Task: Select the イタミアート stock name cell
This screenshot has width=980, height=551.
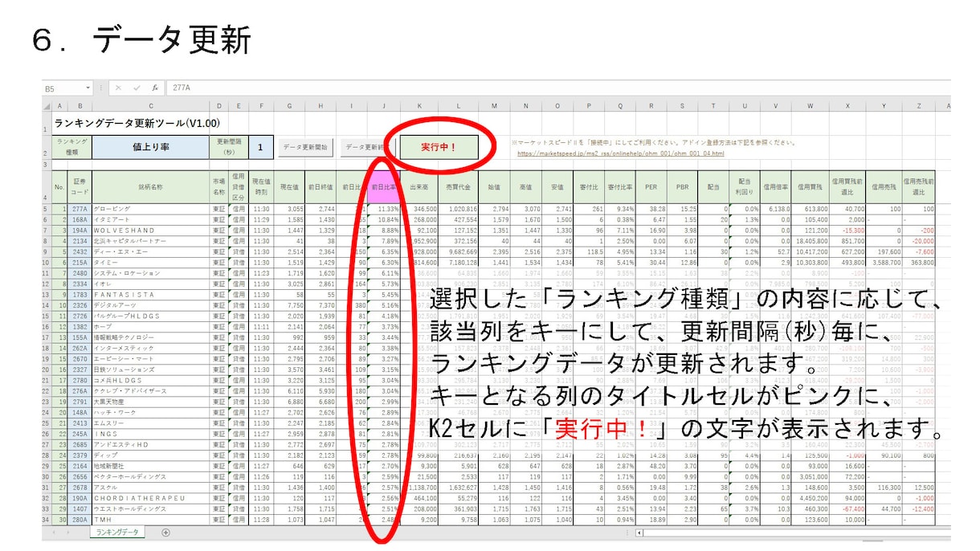Action: click(x=151, y=218)
